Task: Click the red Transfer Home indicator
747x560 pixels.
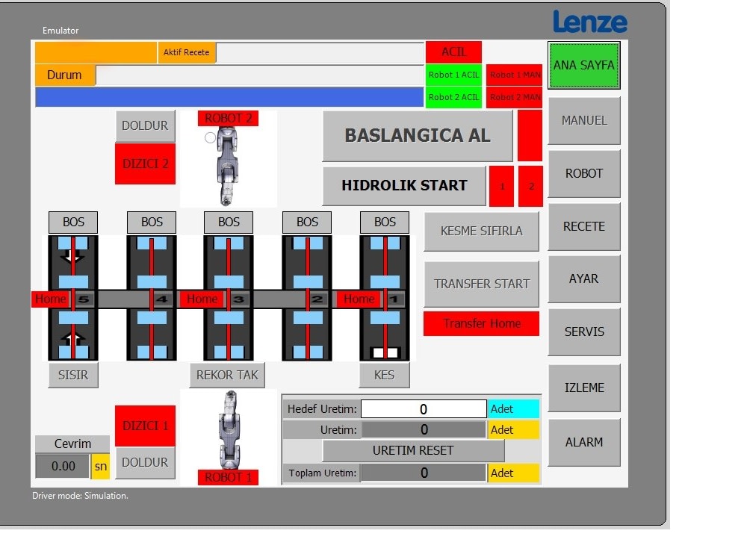Action: tap(481, 323)
